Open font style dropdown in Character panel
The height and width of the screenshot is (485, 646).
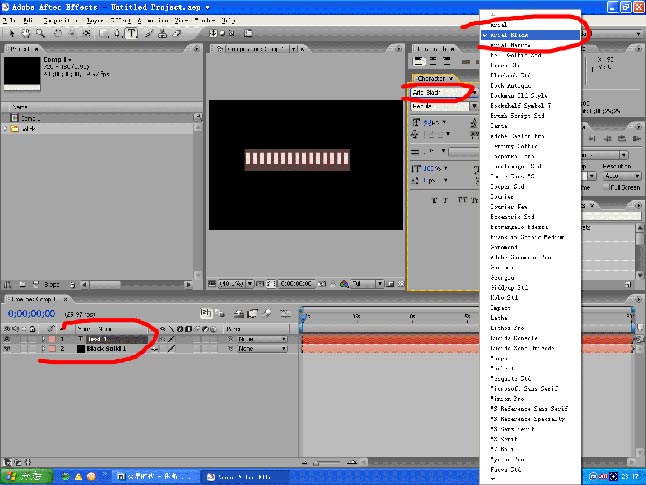[475, 106]
